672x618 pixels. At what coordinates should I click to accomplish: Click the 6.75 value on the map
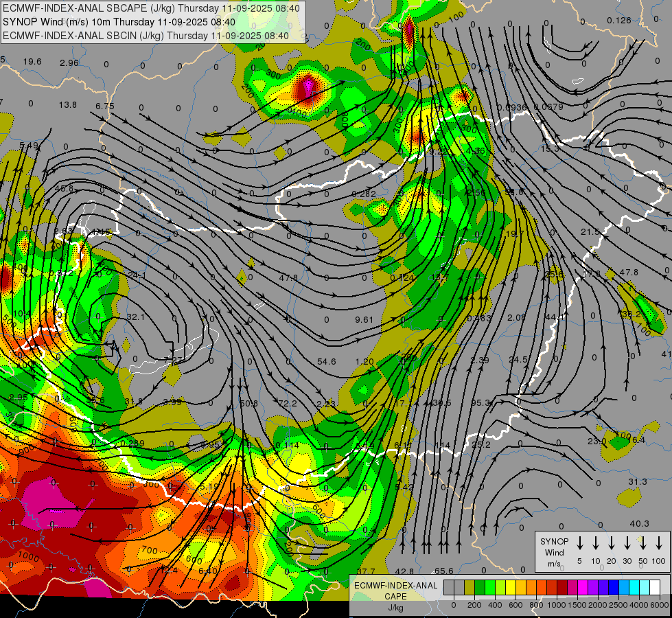[105, 106]
